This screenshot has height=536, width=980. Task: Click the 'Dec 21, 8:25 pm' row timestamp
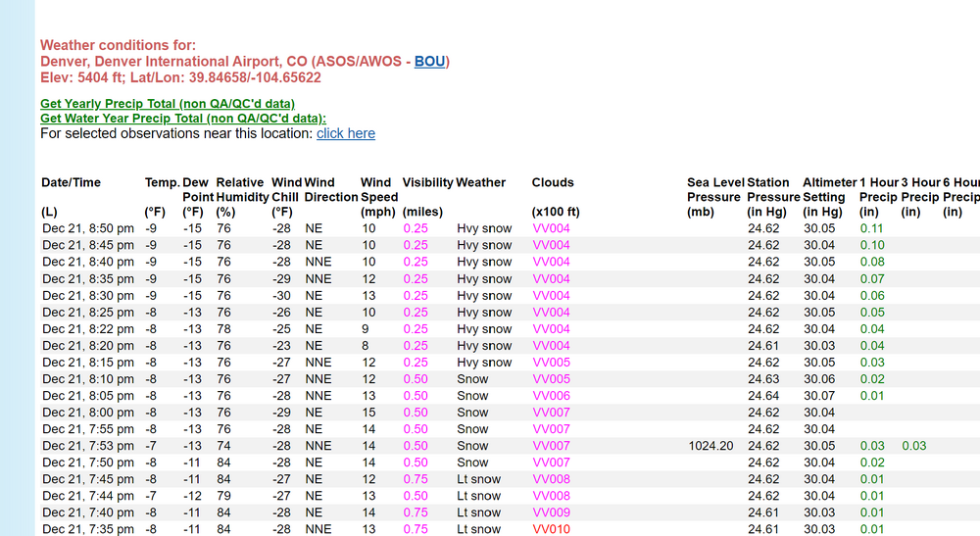point(88,313)
